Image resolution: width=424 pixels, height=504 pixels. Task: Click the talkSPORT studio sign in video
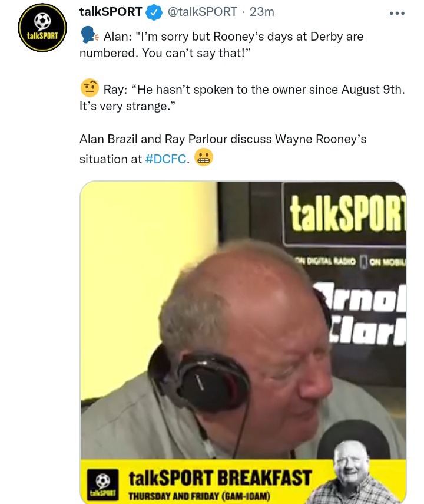click(344, 213)
